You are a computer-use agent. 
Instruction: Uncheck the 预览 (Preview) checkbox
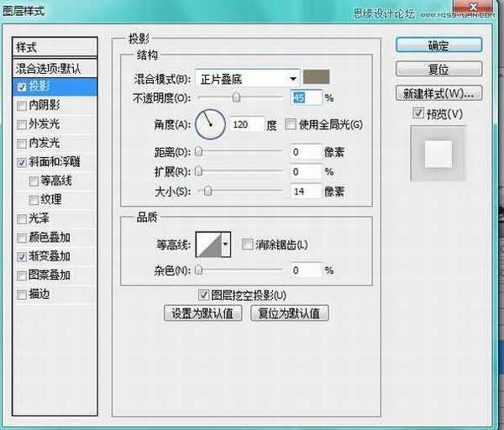click(418, 113)
